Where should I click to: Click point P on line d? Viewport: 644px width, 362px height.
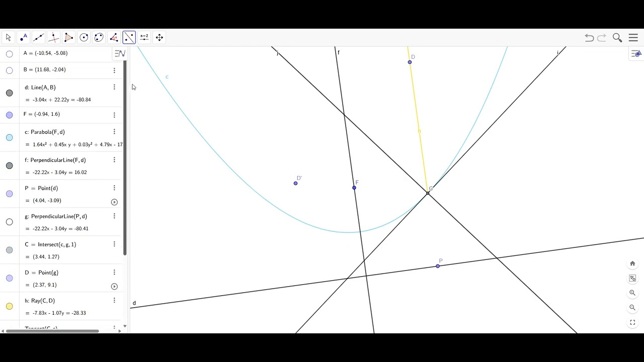click(x=438, y=265)
